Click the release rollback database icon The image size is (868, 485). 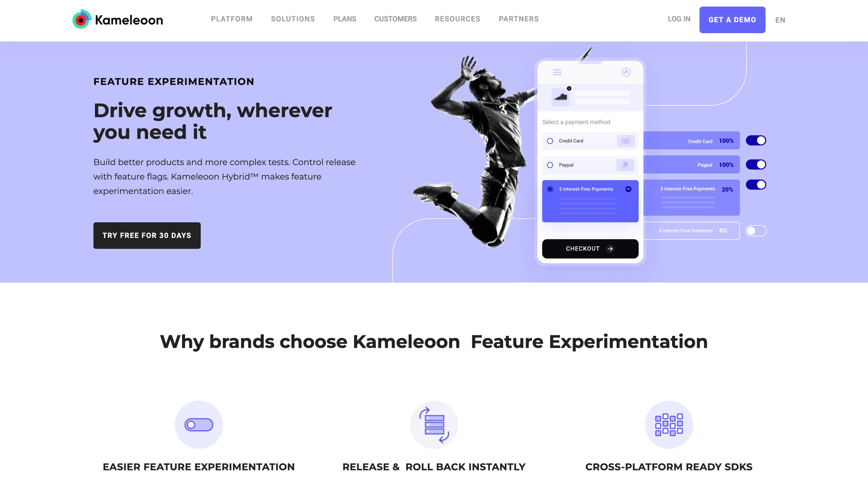434,424
